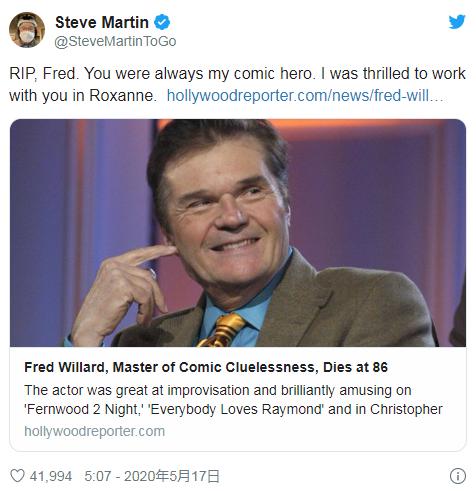Click the 'Fred Willard, Master of Comic Cluelessness' headline
The width and height of the screenshot is (476, 491).
169,367
